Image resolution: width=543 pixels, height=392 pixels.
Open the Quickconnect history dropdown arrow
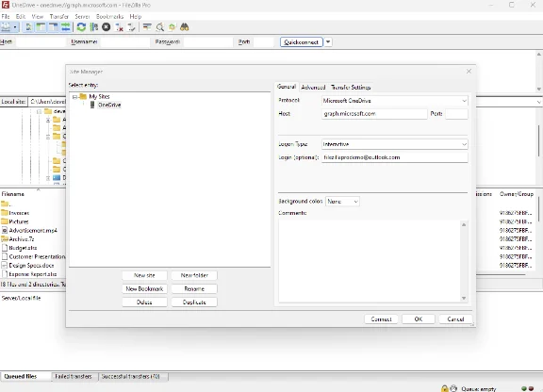[x=328, y=41]
